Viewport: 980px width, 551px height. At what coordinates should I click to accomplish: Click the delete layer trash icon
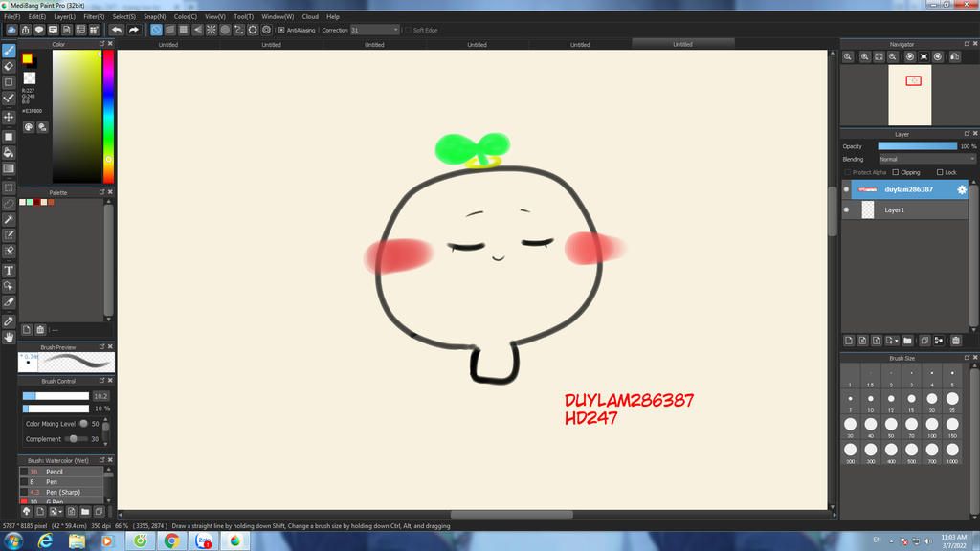click(x=956, y=341)
